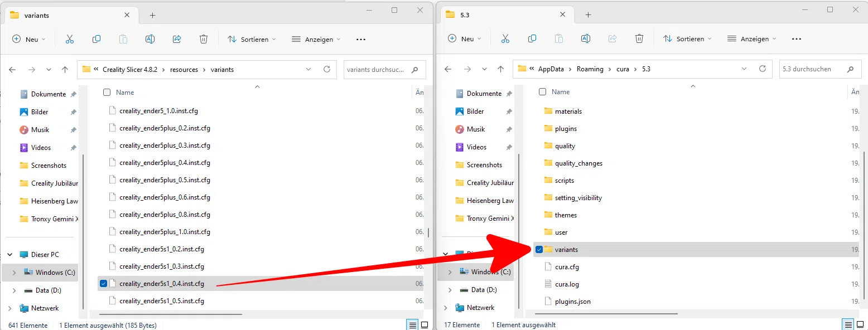Select the quality_changes folder
This screenshot has width=868, height=330.
pos(578,163)
